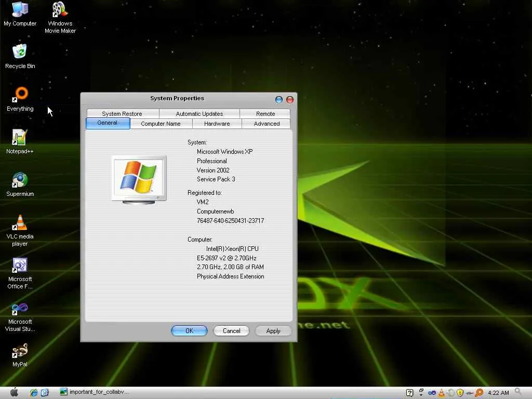Switch to the Hardware tab

click(x=217, y=124)
